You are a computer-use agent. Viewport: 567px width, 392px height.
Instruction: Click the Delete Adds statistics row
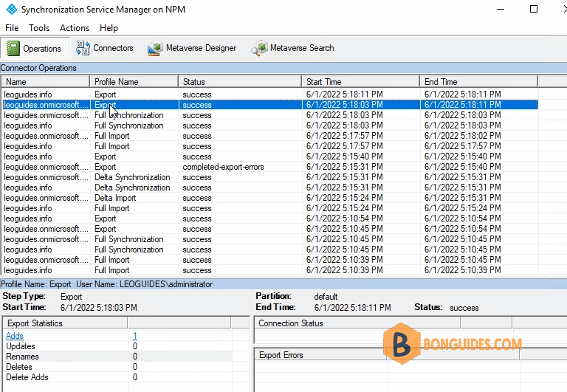click(x=117, y=377)
